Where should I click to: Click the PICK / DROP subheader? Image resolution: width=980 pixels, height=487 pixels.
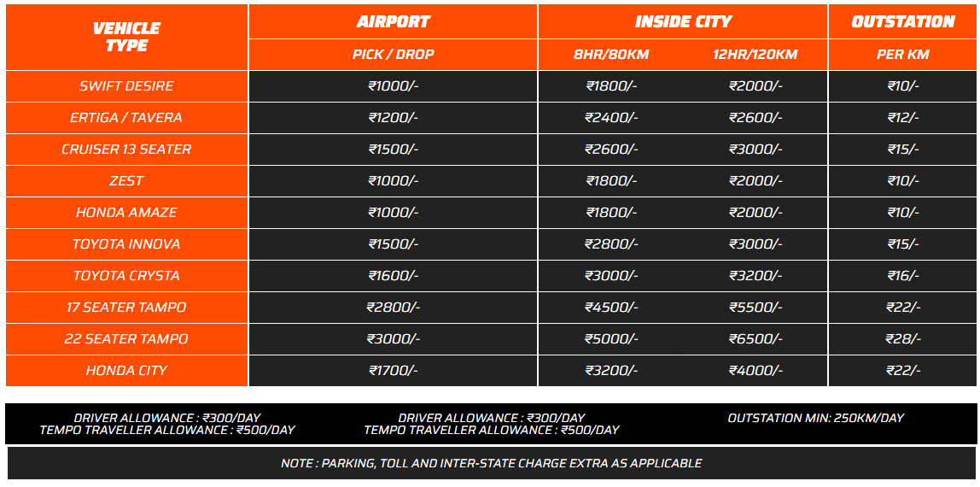click(394, 55)
